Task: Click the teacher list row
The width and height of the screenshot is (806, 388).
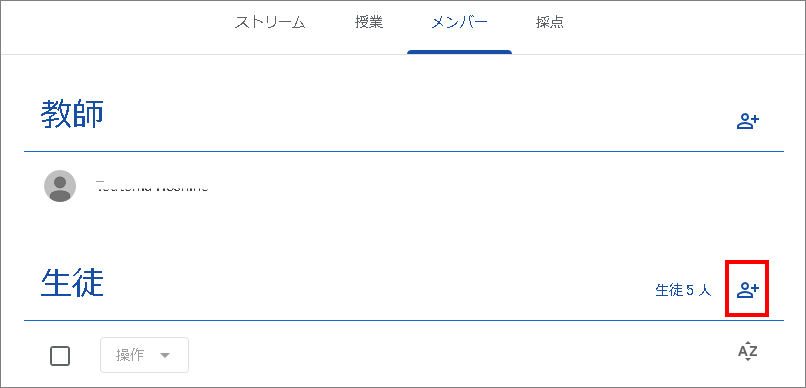Action: pyautogui.click(x=404, y=186)
